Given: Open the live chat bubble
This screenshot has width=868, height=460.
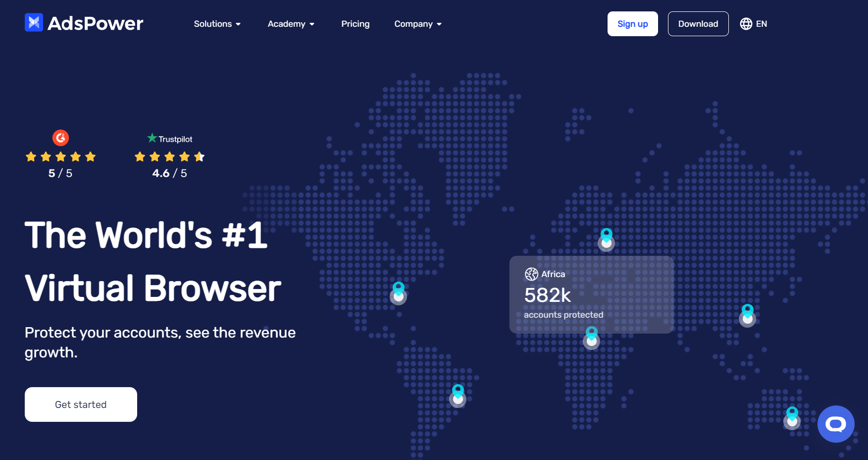Looking at the screenshot, I should click(x=836, y=424).
